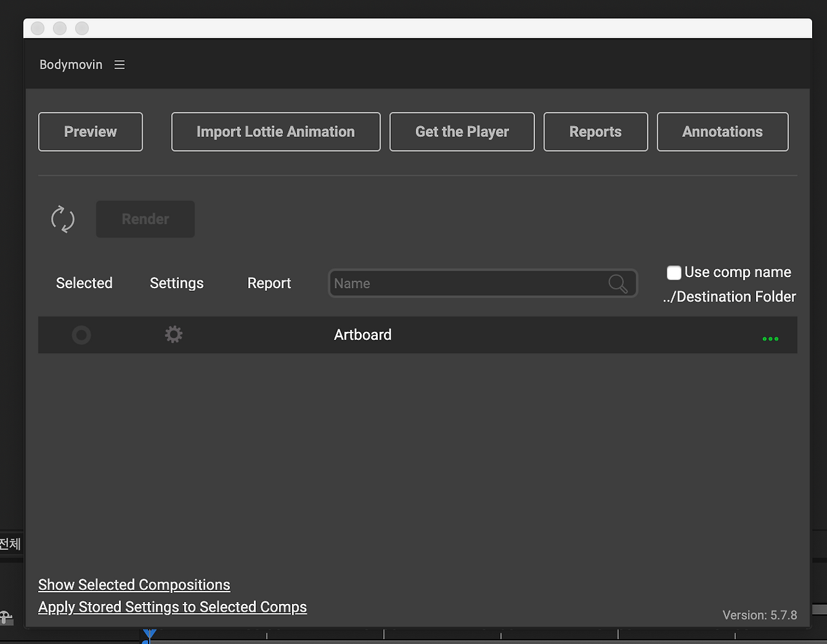Open the Bodymovin panel hamburger menu
Screen dimensions: 827x644
click(120, 65)
